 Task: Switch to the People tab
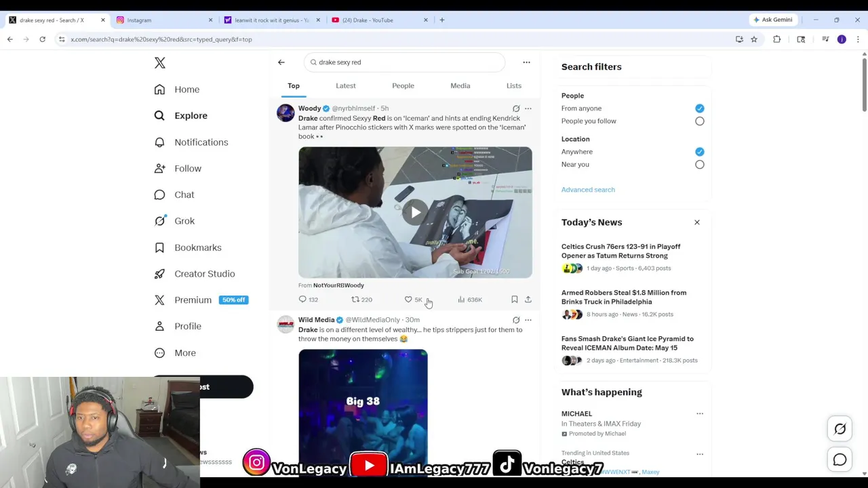[x=403, y=86]
